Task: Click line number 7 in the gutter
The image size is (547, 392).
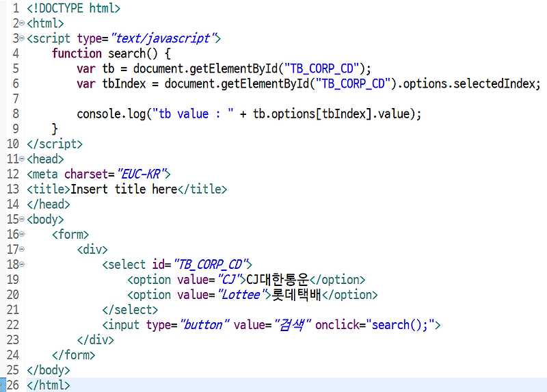Action: [16, 99]
